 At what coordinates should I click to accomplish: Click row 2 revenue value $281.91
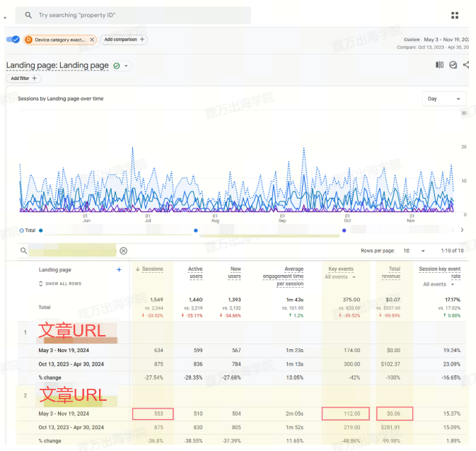coord(390,428)
